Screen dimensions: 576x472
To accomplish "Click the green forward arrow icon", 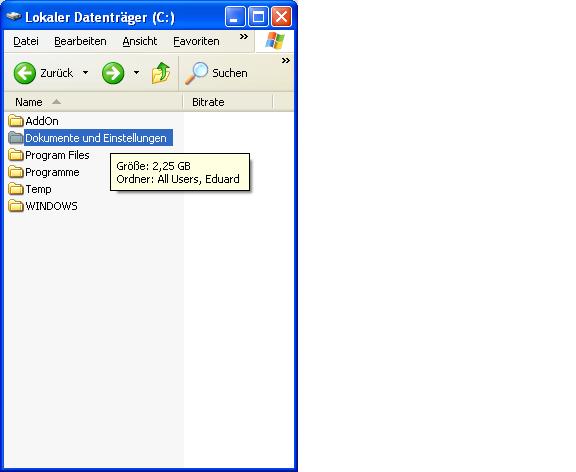I will [x=113, y=73].
